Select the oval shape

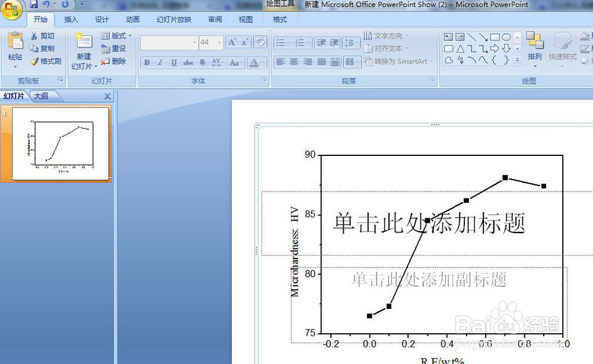tap(506, 37)
